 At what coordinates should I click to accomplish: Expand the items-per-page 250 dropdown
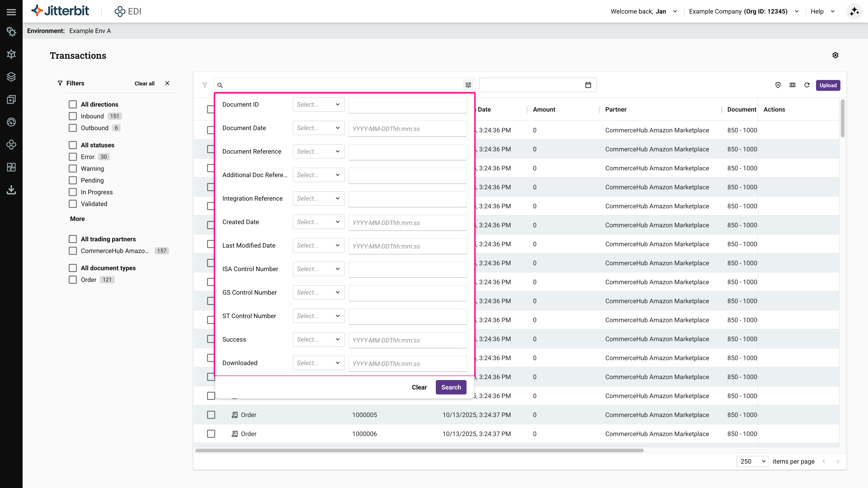point(752,461)
